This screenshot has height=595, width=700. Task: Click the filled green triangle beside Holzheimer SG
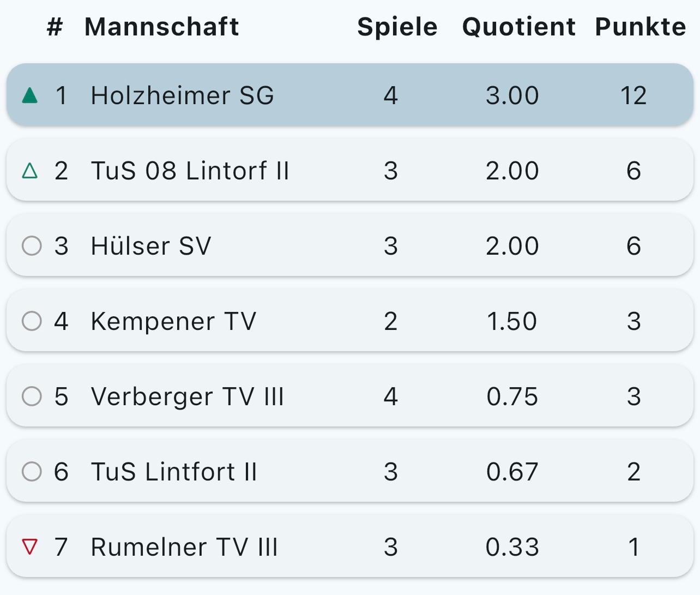31,96
